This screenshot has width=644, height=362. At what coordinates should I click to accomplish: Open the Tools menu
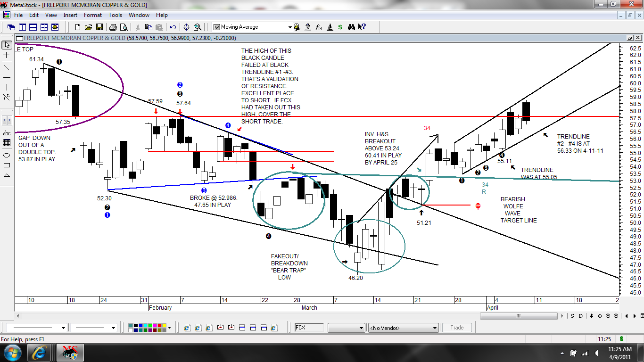116,15
